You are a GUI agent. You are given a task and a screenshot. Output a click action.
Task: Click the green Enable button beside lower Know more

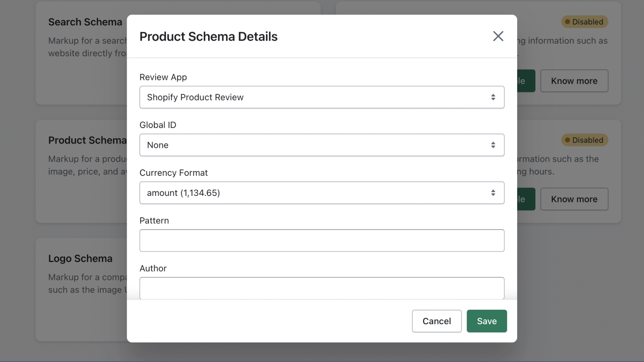click(525, 199)
